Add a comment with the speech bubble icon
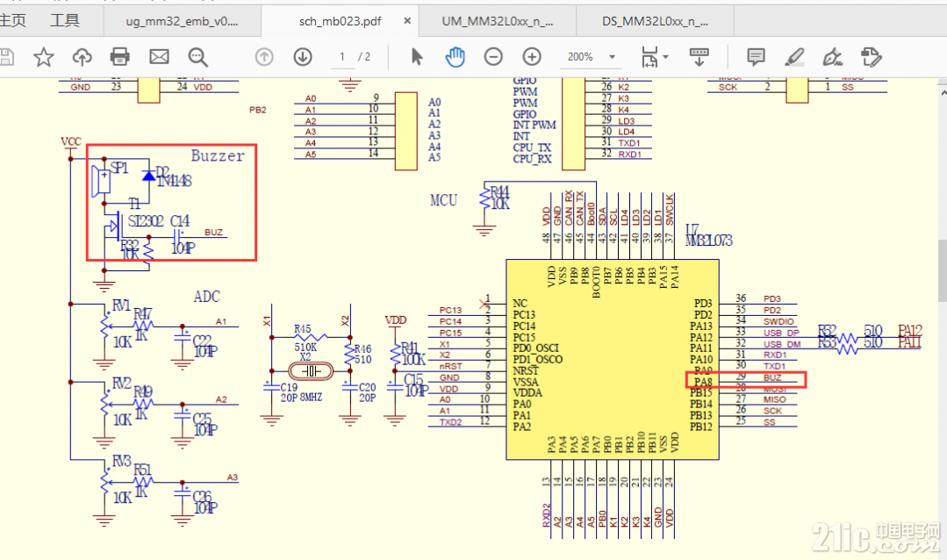 (x=756, y=57)
